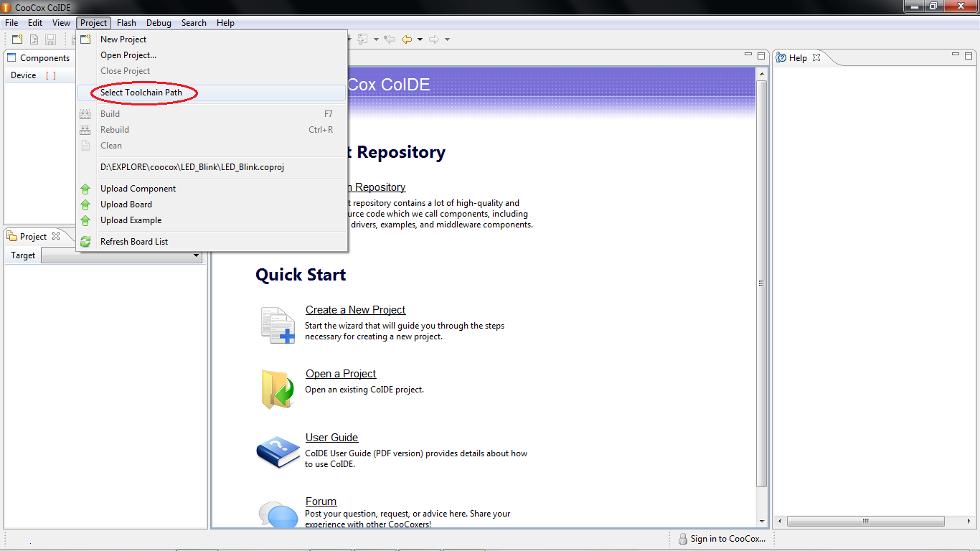Click the Quick Start heading

pyautogui.click(x=301, y=275)
